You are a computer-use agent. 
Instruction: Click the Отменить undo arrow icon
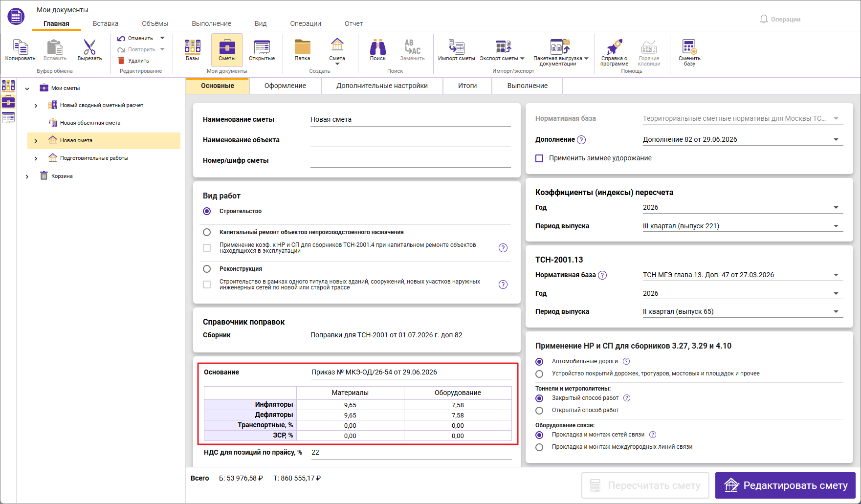pos(121,38)
